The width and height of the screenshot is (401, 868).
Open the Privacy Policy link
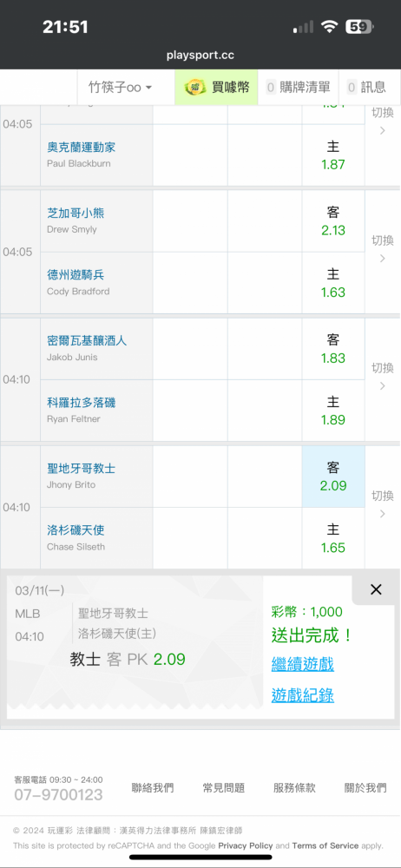tap(246, 845)
